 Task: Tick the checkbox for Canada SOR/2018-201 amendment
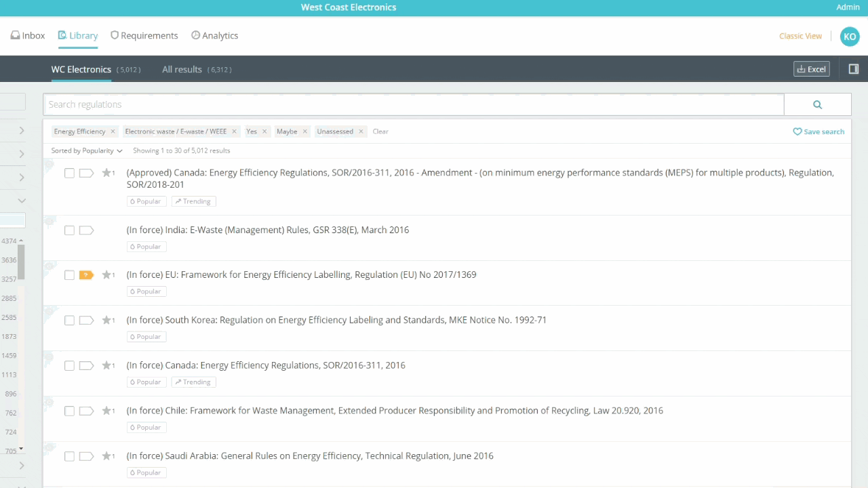click(69, 174)
